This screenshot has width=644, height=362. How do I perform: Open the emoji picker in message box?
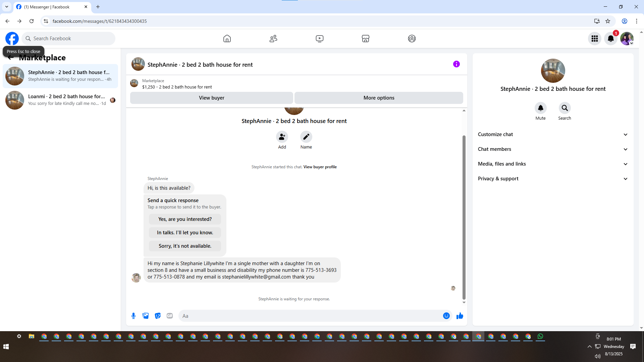[446, 316]
